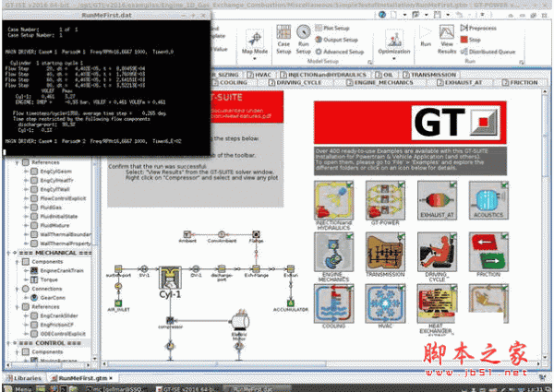Open the GT-POWER example thumbnail
This screenshot has height=392, width=554.
point(385,200)
